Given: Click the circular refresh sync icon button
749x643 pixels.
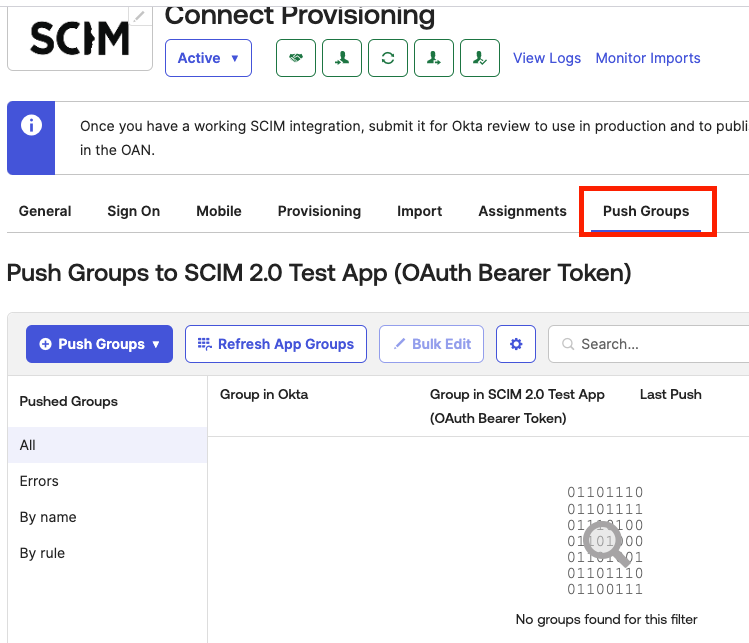Looking at the screenshot, I should [x=387, y=58].
